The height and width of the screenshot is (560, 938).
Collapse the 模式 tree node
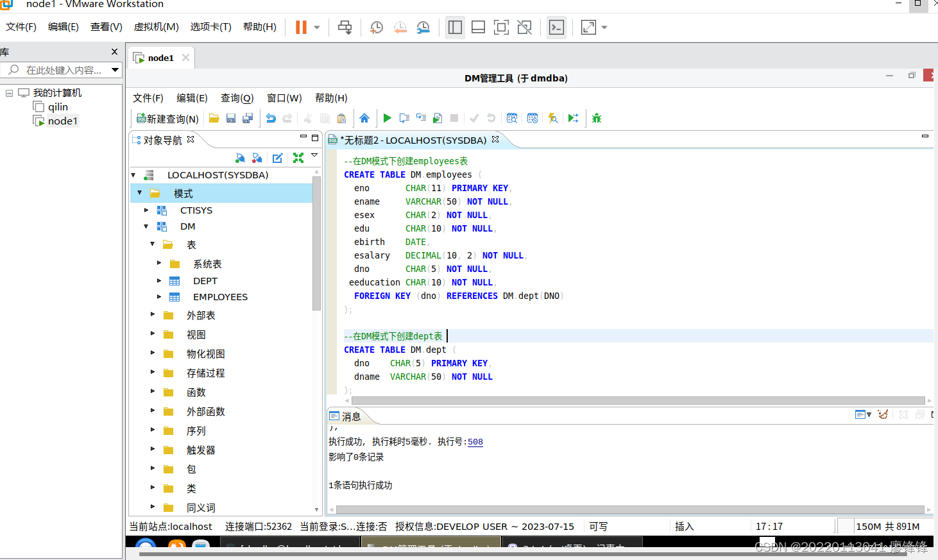click(139, 192)
